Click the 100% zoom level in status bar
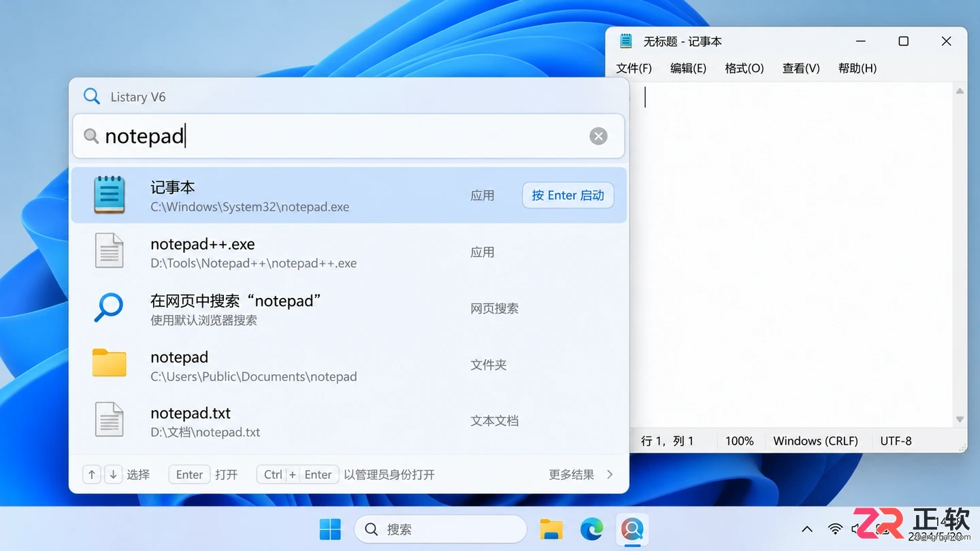 pyautogui.click(x=739, y=441)
